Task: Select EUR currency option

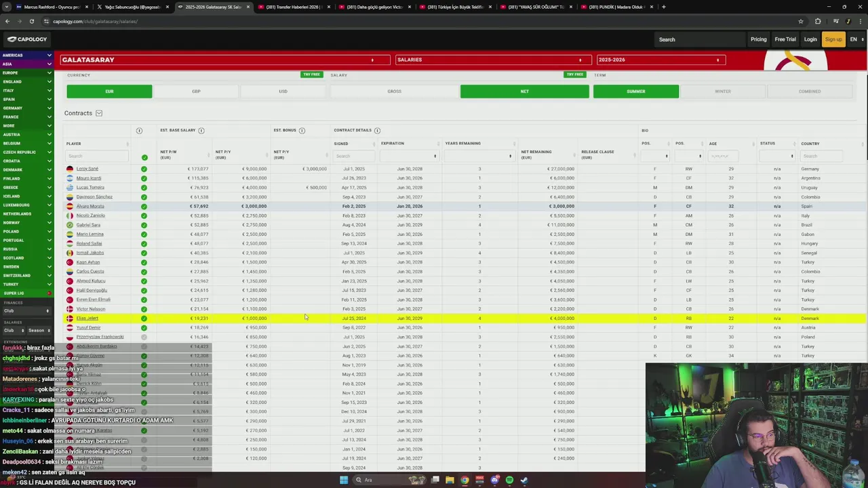Action: click(x=109, y=91)
